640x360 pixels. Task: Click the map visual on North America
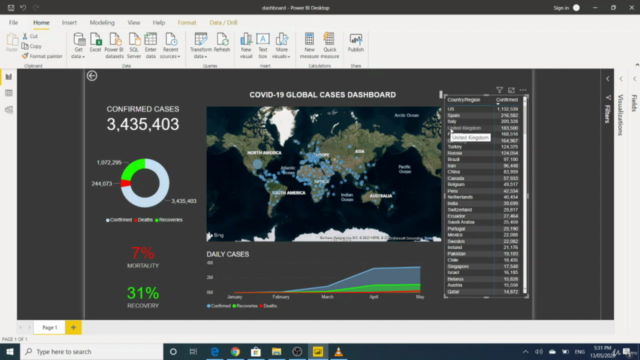tap(264, 153)
